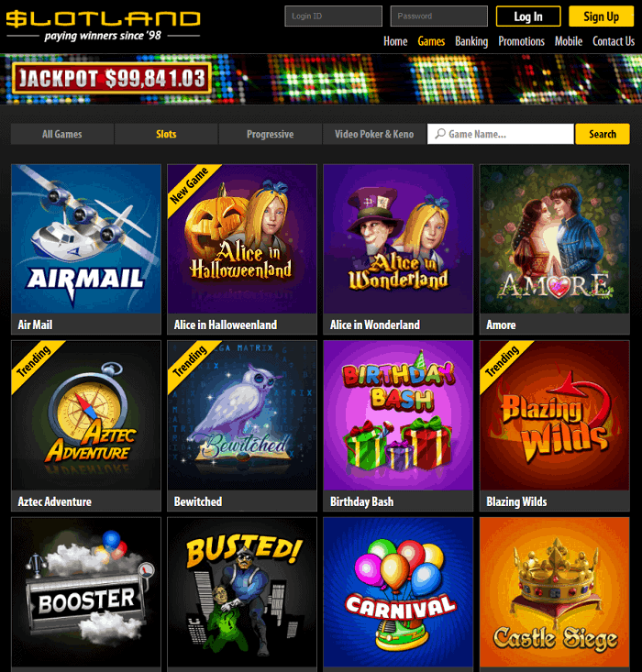Go to the Banking menu item
This screenshot has width=642, height=672.
coord(471,41)
